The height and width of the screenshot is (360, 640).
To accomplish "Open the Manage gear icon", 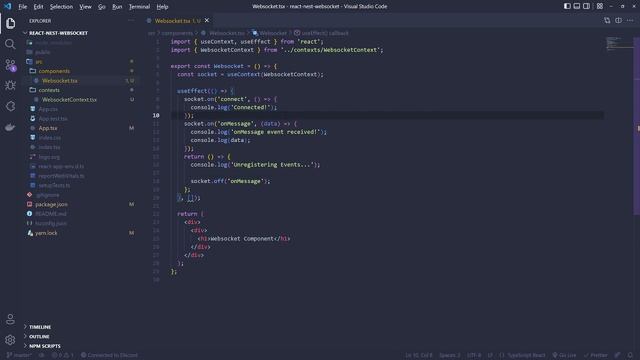I will 10,340.
